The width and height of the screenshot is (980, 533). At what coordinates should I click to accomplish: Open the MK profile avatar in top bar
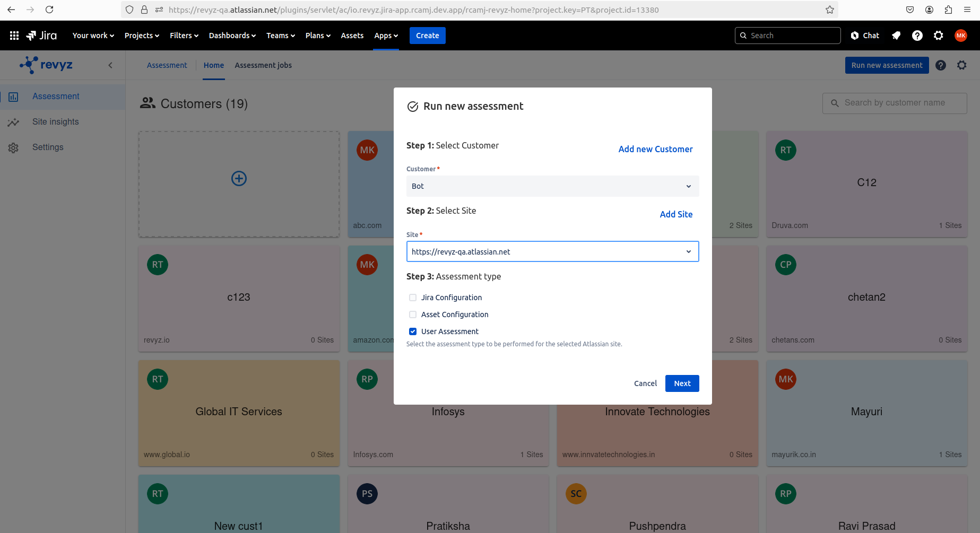(961, 36)
